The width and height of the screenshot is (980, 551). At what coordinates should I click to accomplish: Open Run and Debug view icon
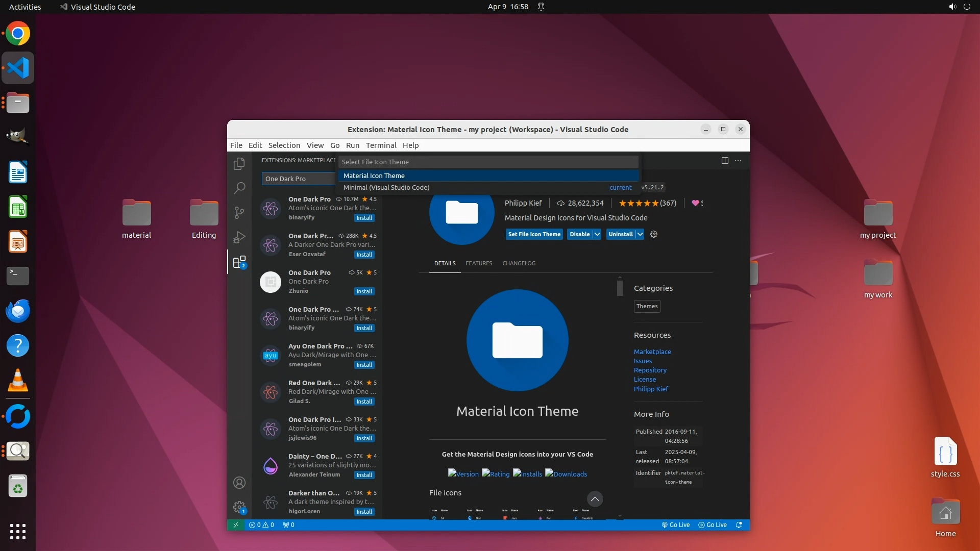(239, 237)
